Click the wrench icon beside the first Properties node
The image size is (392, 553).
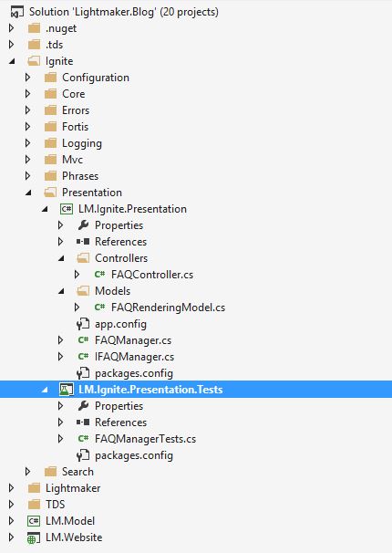point(83,225)
